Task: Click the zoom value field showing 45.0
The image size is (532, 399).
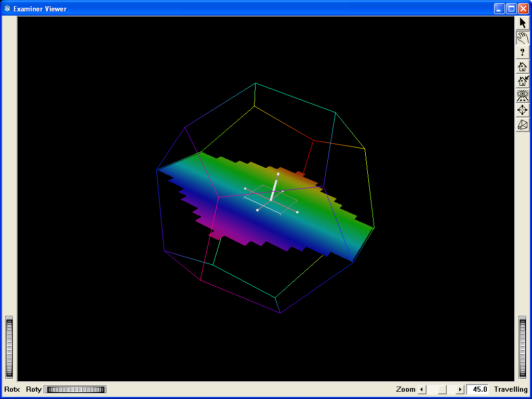Action: coord(477,389)
